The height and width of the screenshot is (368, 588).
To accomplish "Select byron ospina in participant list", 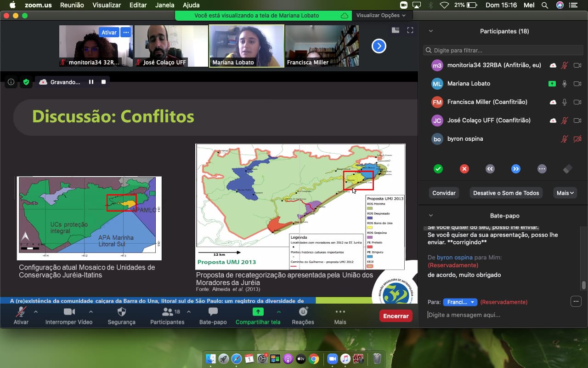I will pyautogui.click(x=503, y=139).
